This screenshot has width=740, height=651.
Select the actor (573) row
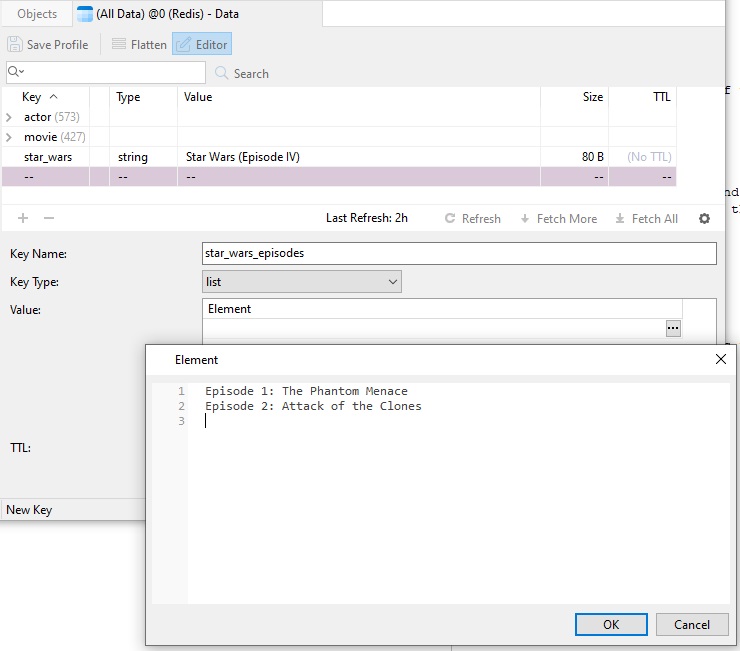click(x=339, y=117)
